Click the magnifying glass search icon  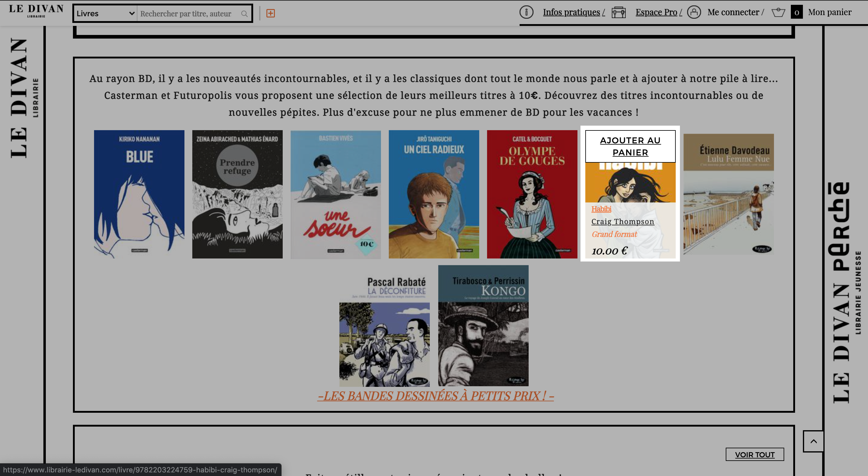[x=244, y=14]
